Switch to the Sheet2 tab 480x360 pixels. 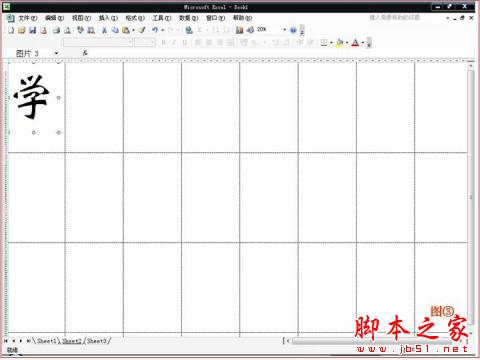[x=72, y=341]
